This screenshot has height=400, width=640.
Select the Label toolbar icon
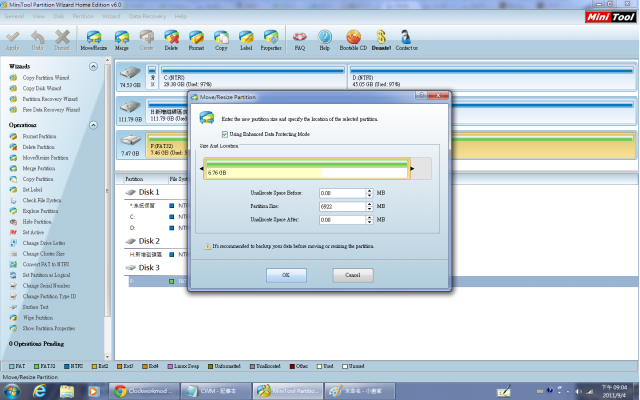click(246, 40)
